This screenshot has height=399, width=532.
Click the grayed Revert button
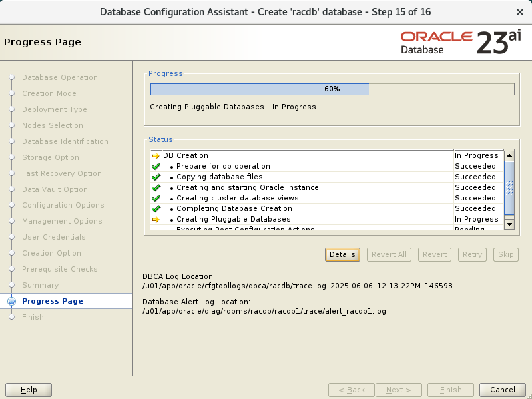pyautogui.click(x=435, y=254)
